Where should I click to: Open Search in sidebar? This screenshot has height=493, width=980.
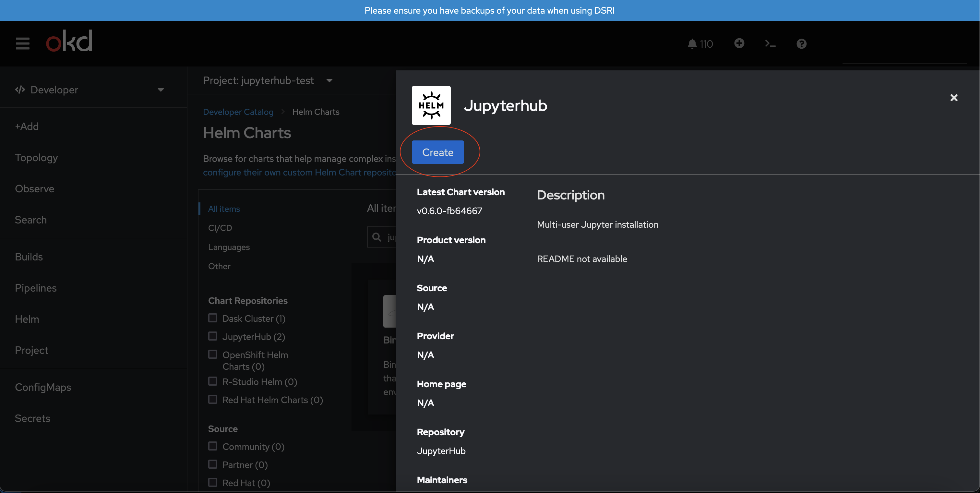pyautogui.click(x=31, y=220)
